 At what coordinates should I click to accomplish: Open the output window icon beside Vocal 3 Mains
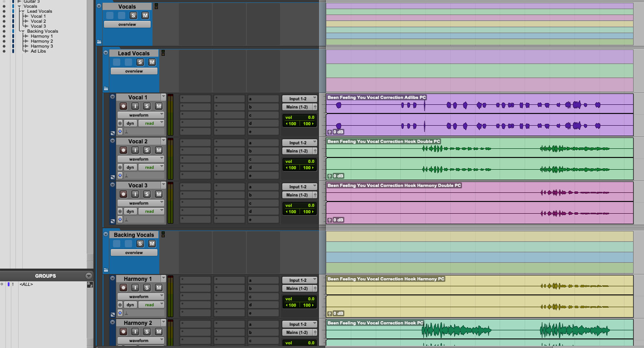click(x=315, y=195)
